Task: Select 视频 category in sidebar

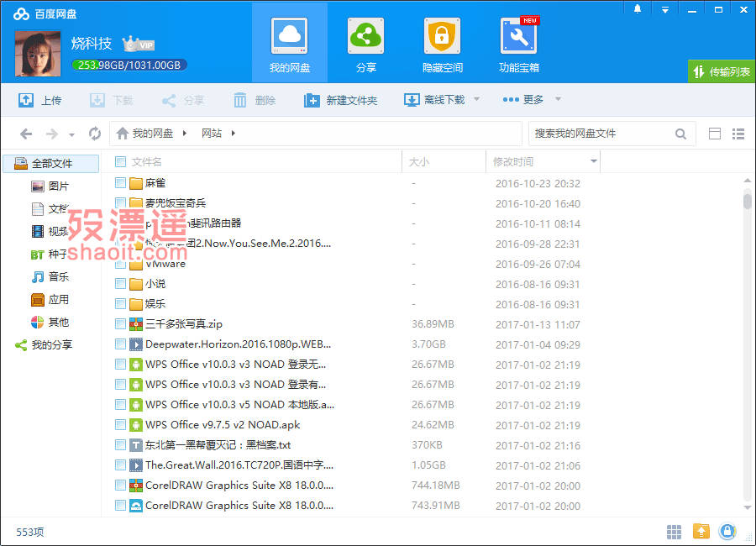Action: tap(50, 232)
